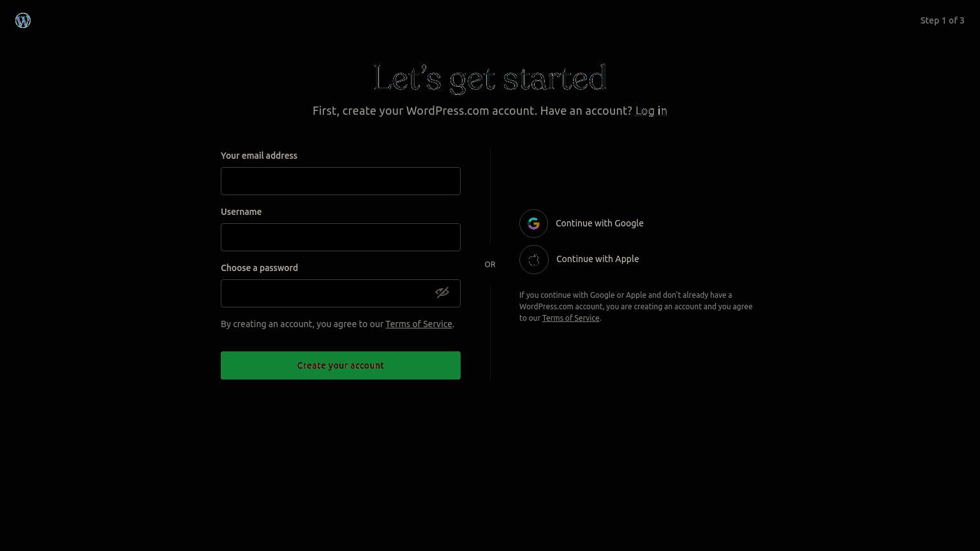Image resolution: width=980 pixels, height=551 pixels.
Task: Click the Choose a password label
Action: pos(260,268)
